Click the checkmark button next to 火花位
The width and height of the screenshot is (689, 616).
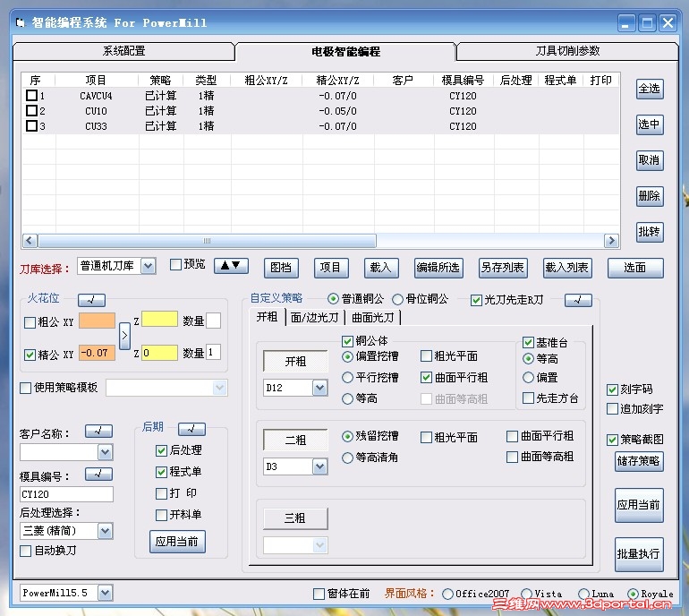[91, 300]
